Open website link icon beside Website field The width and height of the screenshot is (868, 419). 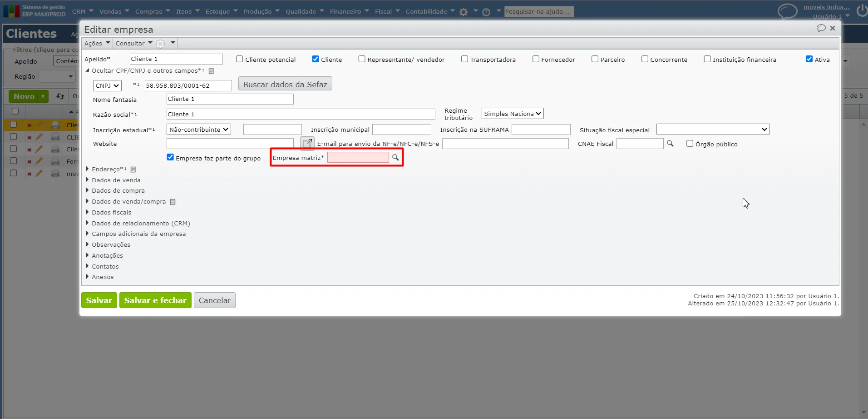point(307,144)
